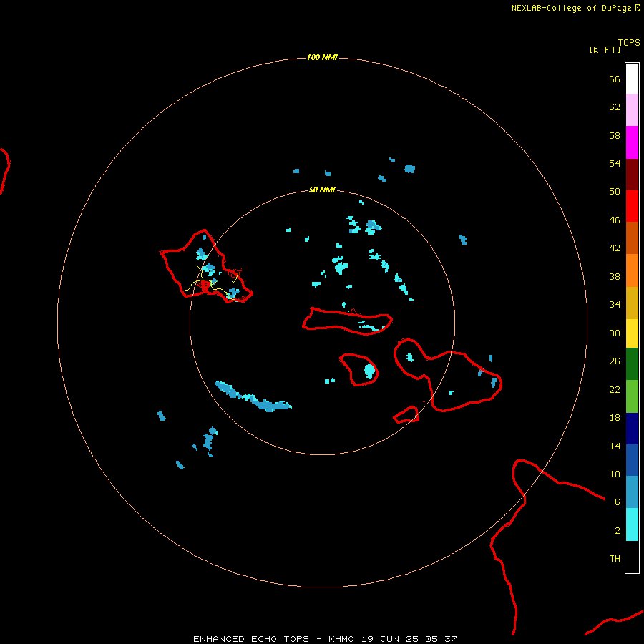The image size is (644, 644).
Task: Click the '6' scale value
Action: coord(618,502)
